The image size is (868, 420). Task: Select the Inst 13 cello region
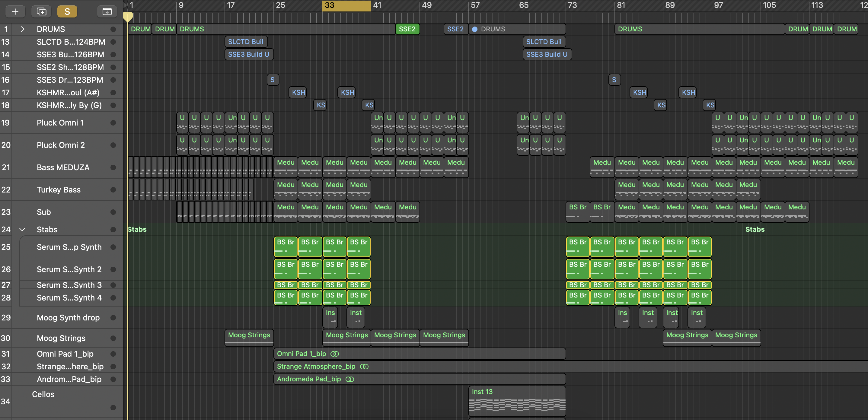pos(517,402)
